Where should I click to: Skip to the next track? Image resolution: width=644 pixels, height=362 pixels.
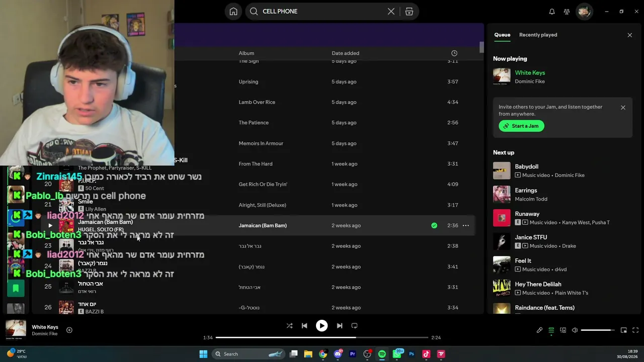point(339,326)
